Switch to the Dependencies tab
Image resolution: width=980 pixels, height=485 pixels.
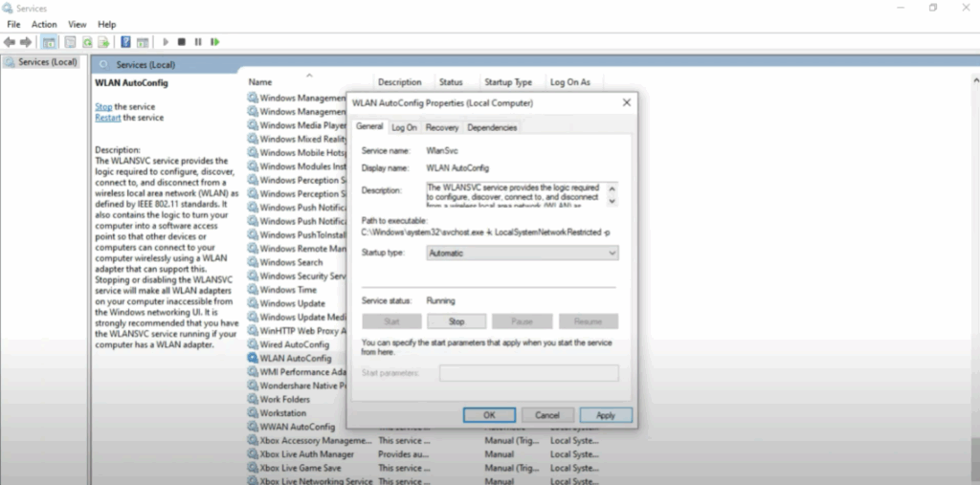point(492,127)
